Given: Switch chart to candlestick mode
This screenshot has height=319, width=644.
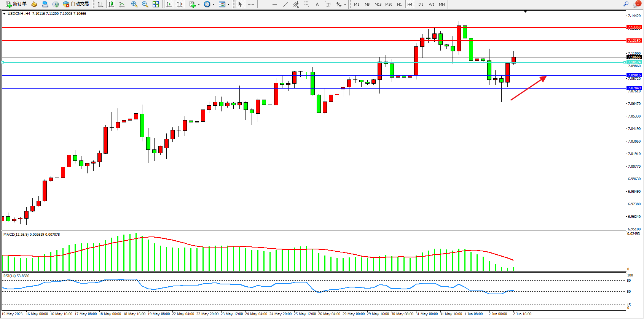Looking at the screenshot, I should point(111,4).
